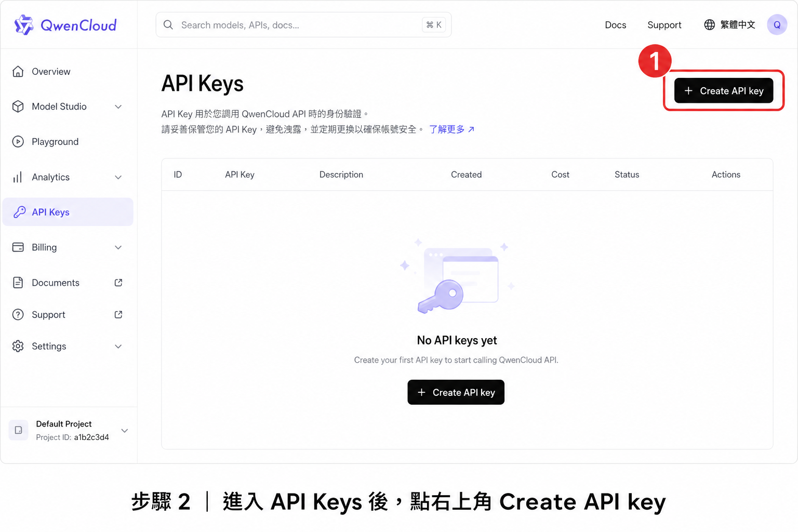Open the Default Project switcher chevron

pyautogui.click(x=125, y=431)
